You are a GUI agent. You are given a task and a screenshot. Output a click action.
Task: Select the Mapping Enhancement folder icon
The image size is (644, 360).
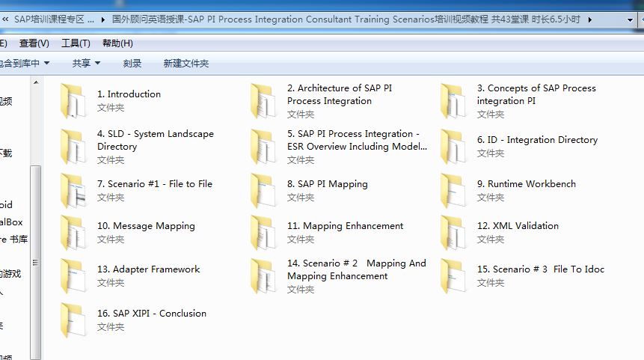[263, 232]
